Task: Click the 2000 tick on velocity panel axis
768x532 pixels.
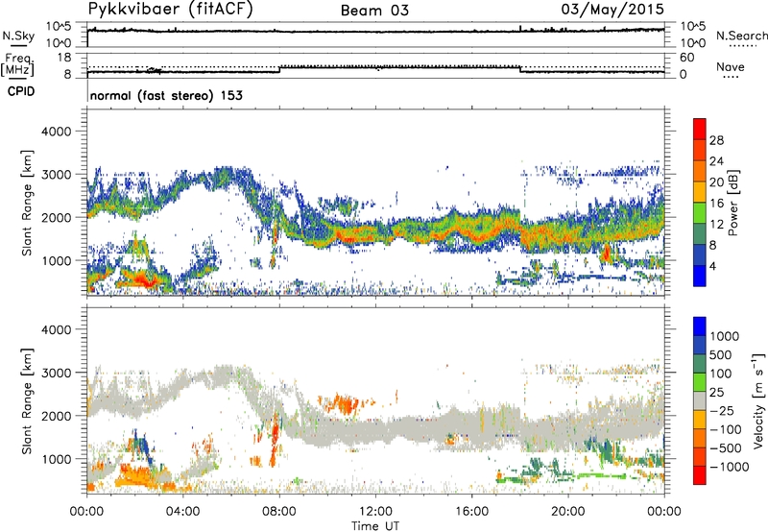Action: point(56,416)
